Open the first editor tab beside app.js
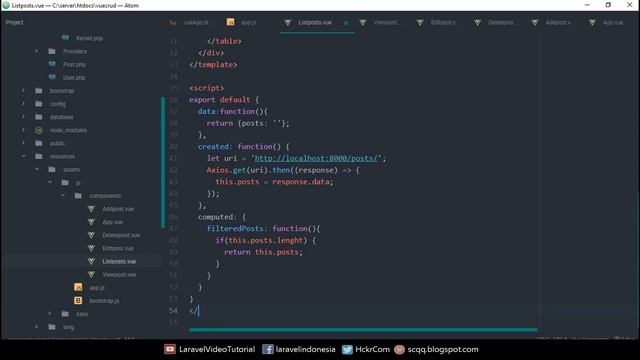The width and height of the screenshot is (640, 360). tap(191, 22)
